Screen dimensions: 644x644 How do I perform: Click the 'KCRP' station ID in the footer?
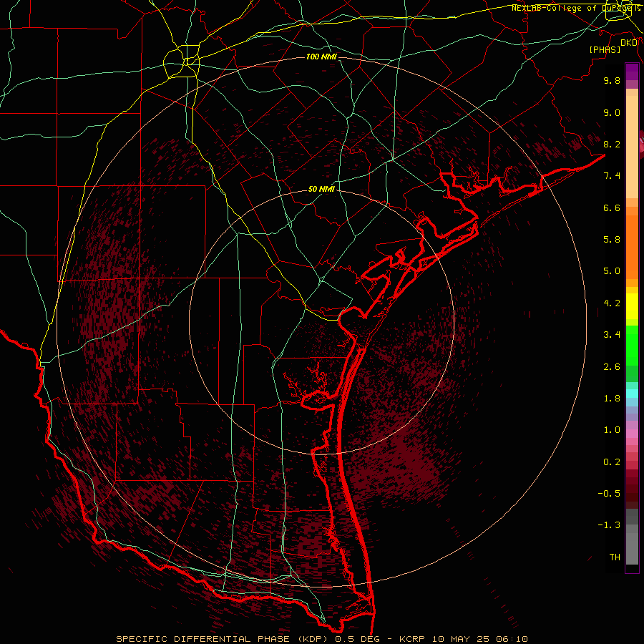(x=413, y=639)
